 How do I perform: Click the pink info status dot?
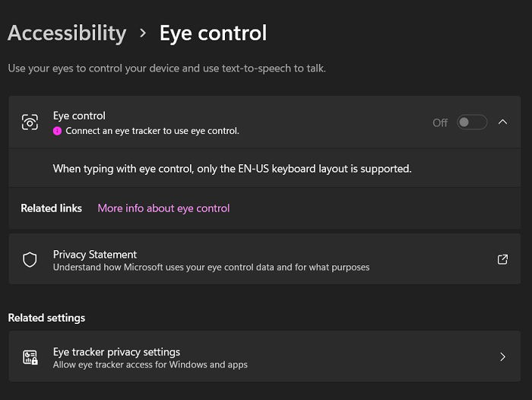pos(57,131)
